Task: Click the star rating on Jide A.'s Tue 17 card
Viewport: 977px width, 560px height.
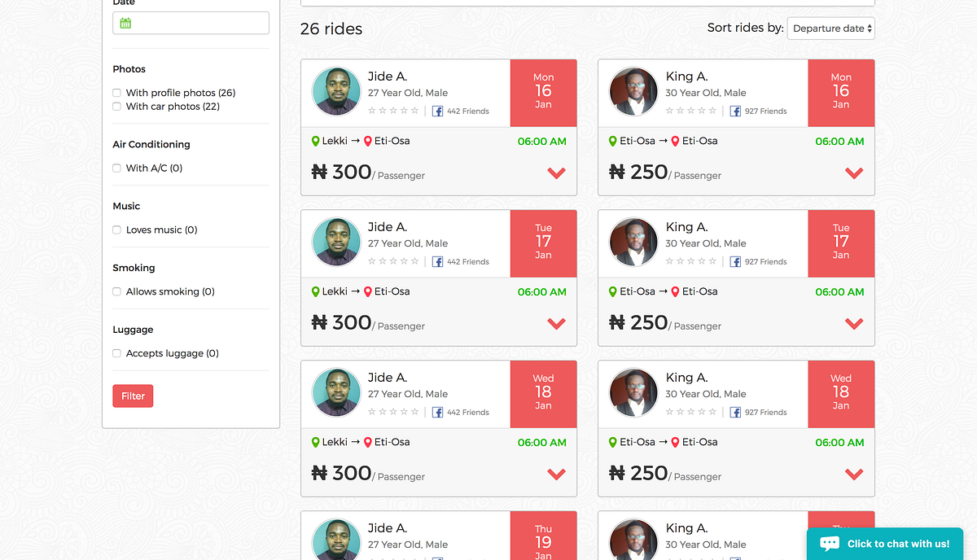Action: tap(393, 261)
